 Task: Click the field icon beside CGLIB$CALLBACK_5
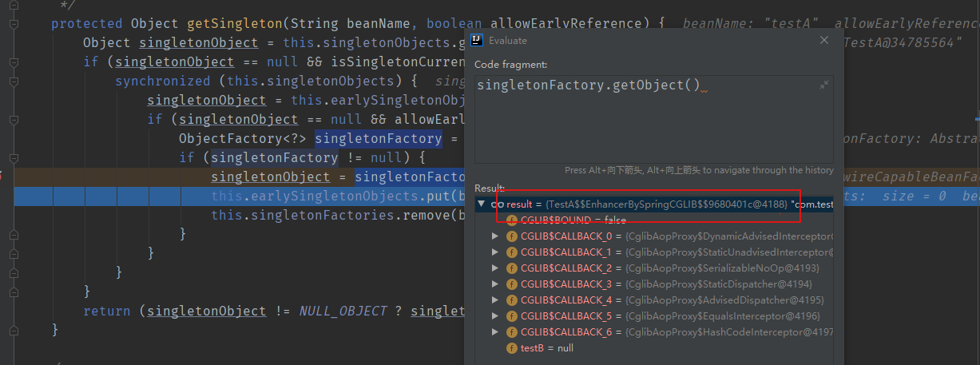511,316
